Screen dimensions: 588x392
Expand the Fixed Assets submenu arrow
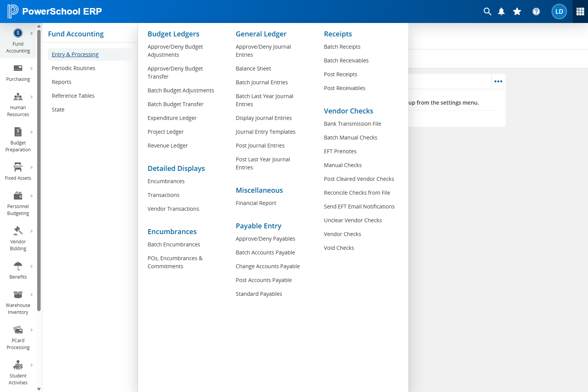click(31, 167)
